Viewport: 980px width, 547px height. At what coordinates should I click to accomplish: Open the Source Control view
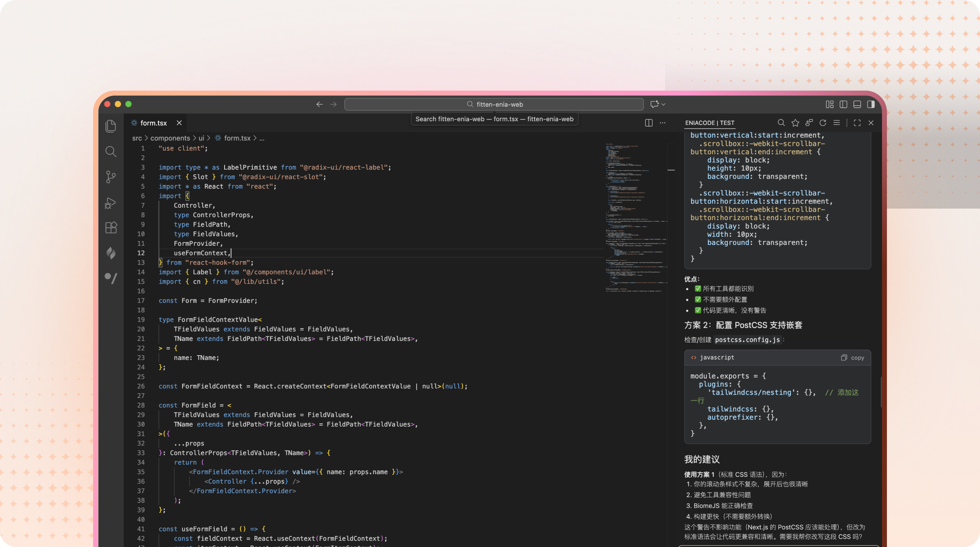click(111, 177)
